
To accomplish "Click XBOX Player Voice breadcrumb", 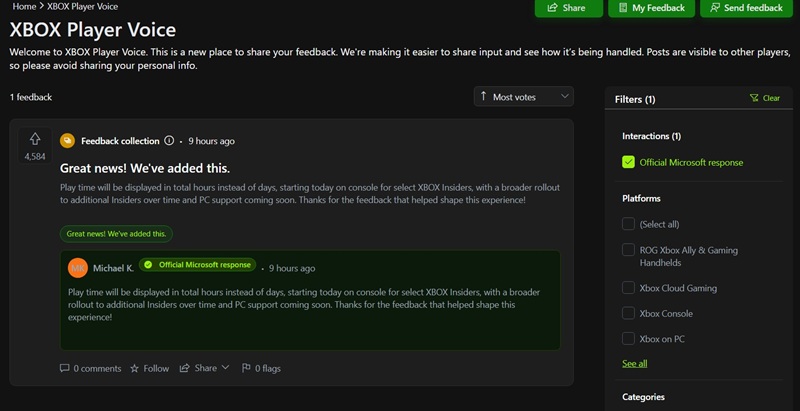I will 82,7.
